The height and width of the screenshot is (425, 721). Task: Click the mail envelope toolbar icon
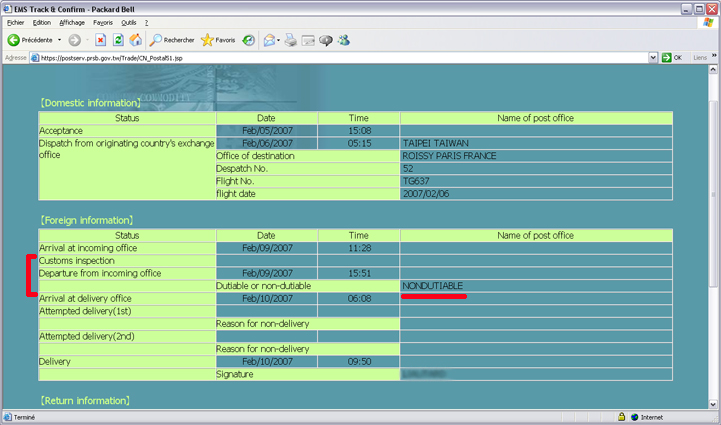click(269, 40)
